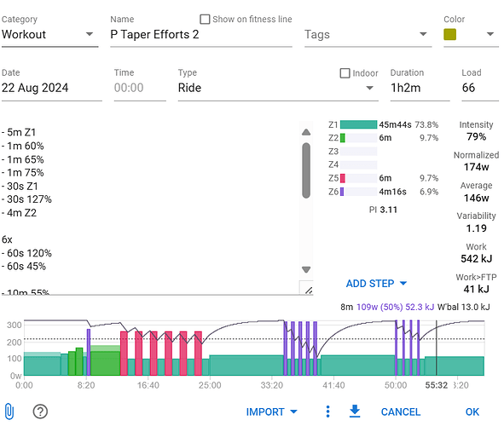Screen dimensions: 504x426
Task: Click the Date field 22 Aug 2024
Action: click(51, 88)
